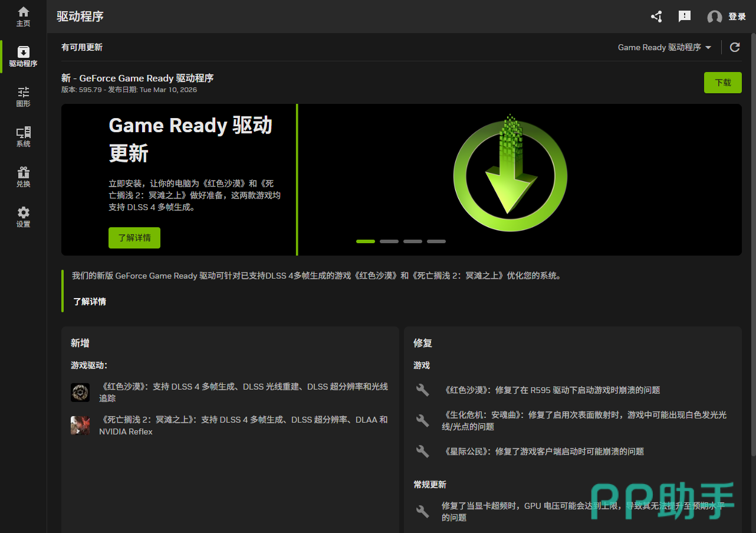Jump to the fourth carousel slide indicator
The width and height of the screenshot is (756, 533).
pos(436,241)
